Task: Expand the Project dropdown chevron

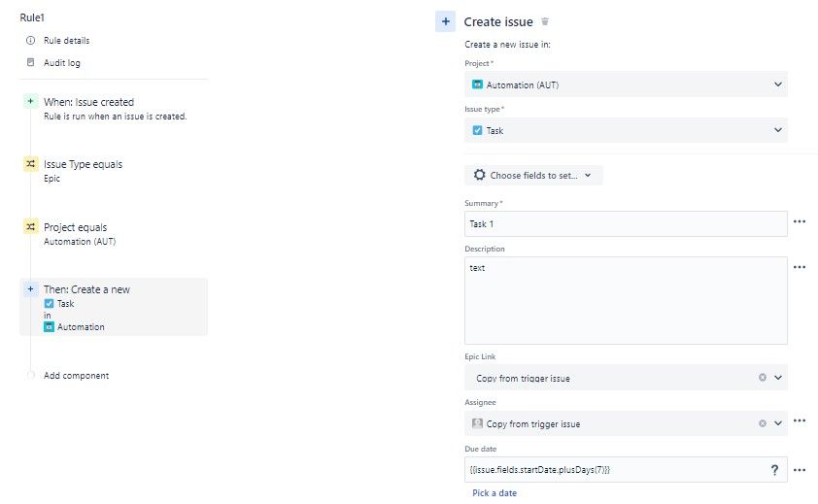Action: 778,84
